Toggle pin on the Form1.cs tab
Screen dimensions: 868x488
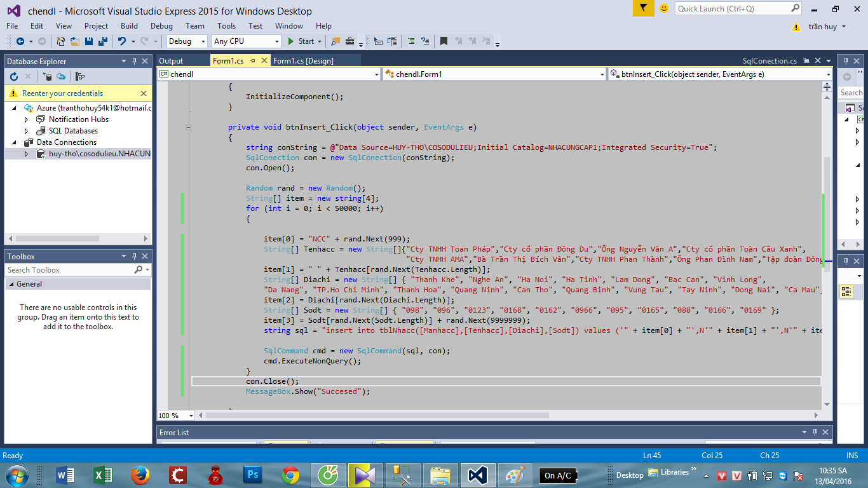pos(253,61)
